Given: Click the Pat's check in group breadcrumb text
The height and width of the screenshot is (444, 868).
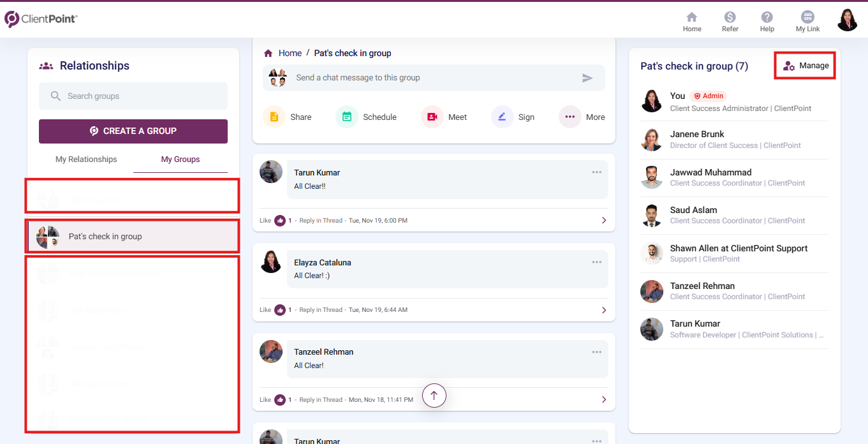Looking at the screenshot, I should pyautogui.click(x=353, y=53).
